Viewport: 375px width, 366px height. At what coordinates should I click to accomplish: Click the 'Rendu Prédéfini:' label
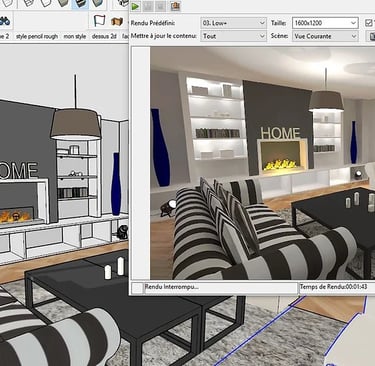tap(153, 23)
